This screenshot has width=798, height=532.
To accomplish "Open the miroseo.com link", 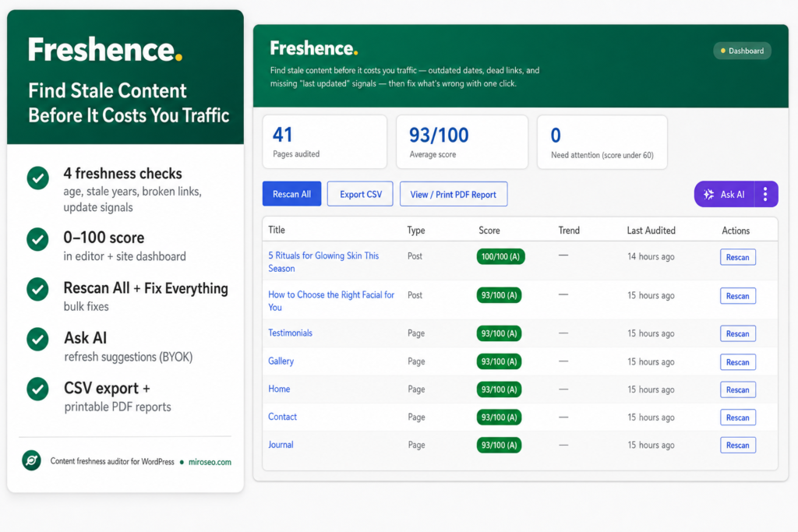I will tap(210, 462).
